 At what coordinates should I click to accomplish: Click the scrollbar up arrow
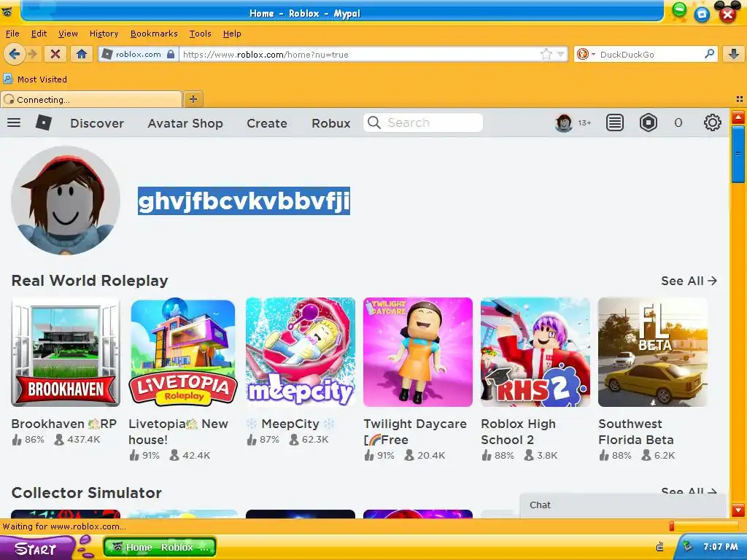tap(738, 117)
